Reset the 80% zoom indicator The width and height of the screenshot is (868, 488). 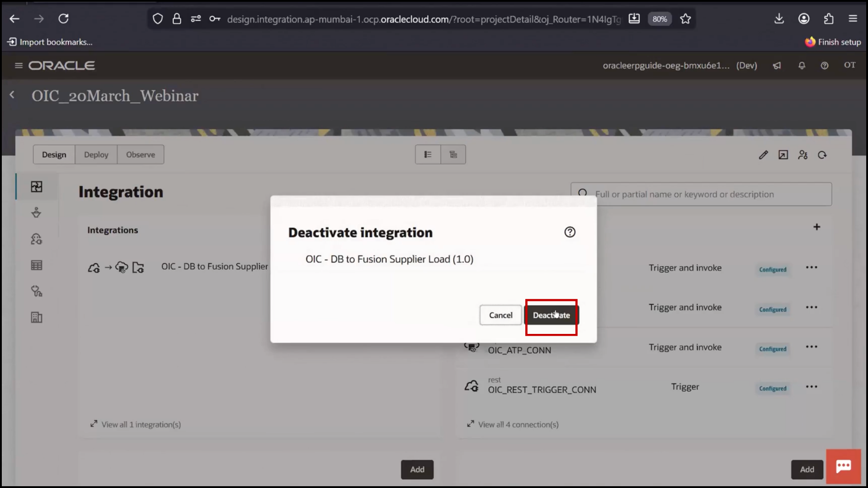660,19
